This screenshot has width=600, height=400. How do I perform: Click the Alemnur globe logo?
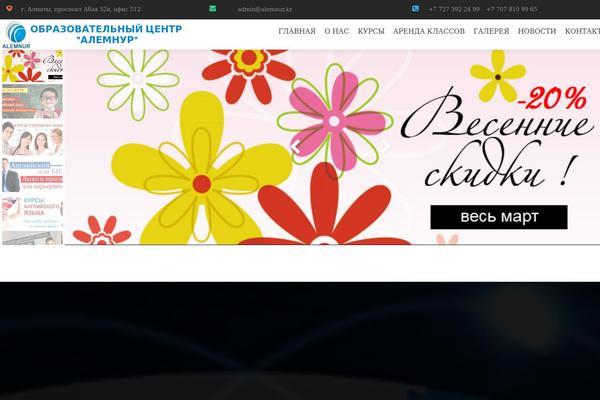(x=16, y=35)
